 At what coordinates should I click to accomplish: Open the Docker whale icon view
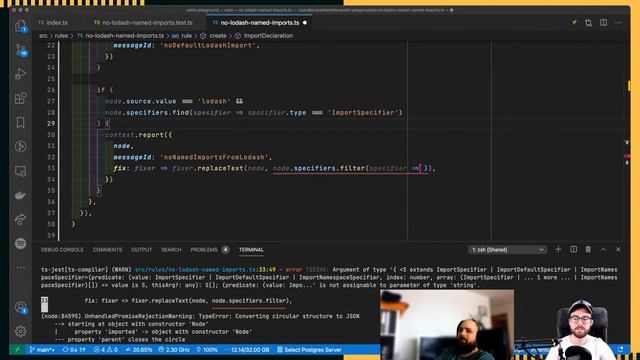pos(21,195)
